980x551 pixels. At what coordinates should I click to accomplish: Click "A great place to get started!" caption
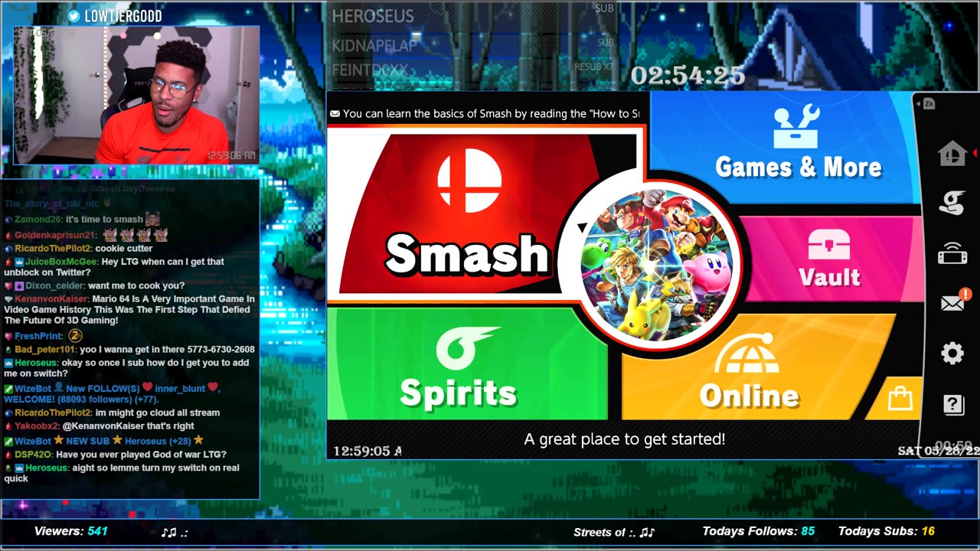point(624,439)
